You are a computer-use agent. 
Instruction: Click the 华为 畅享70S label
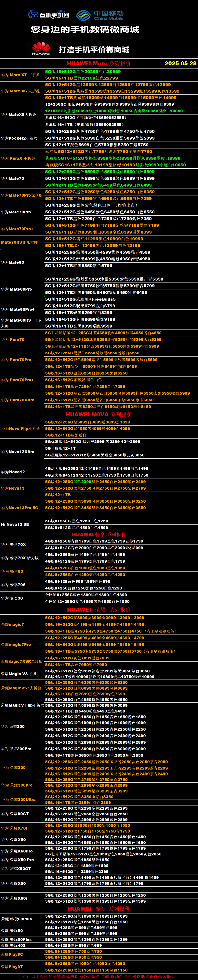(13, 585)
